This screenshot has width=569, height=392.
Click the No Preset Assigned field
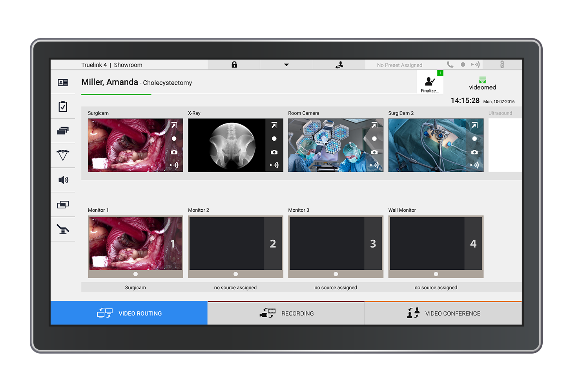click(399, 65)
